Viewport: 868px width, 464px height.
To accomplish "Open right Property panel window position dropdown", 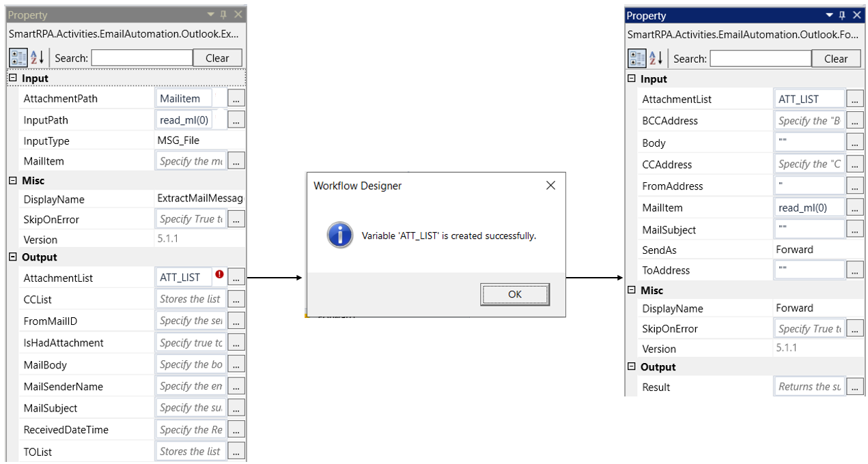I will pos(829,16).
